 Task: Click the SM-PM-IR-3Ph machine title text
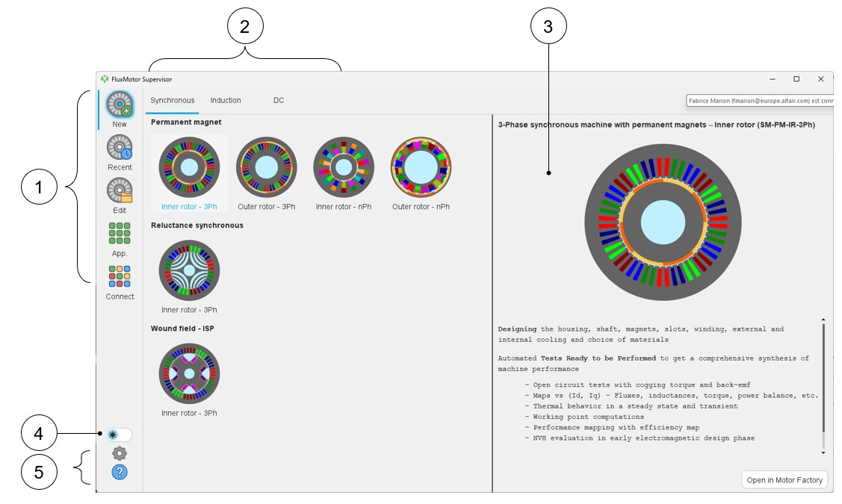pyautogui.click(x=657, y=125)
